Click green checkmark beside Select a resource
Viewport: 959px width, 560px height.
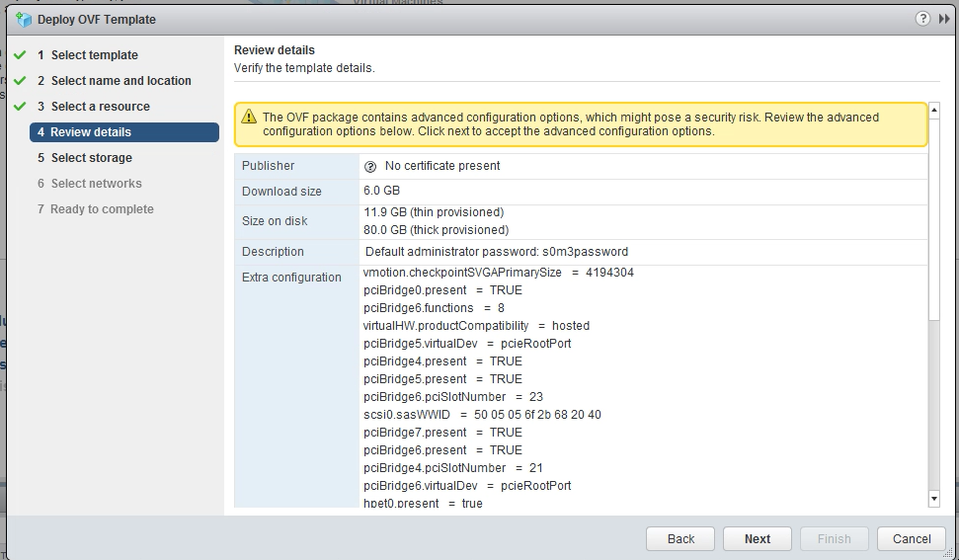point(19,107)
